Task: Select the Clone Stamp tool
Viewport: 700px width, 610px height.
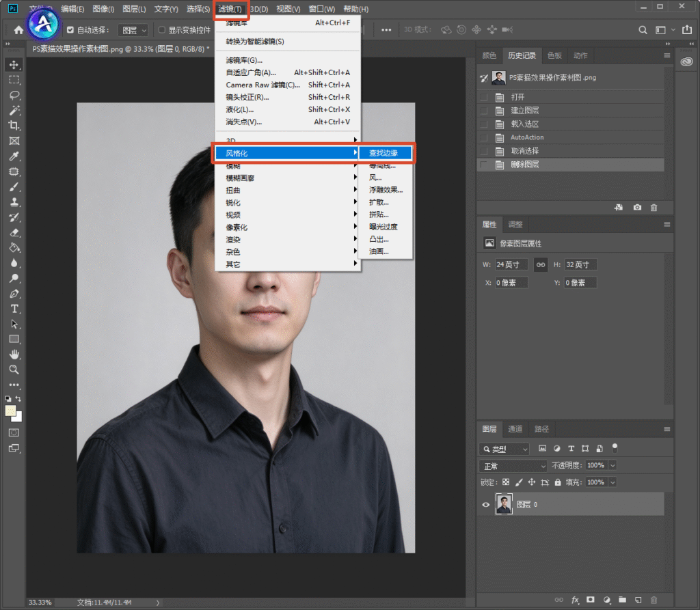Action: coord(14,202)
